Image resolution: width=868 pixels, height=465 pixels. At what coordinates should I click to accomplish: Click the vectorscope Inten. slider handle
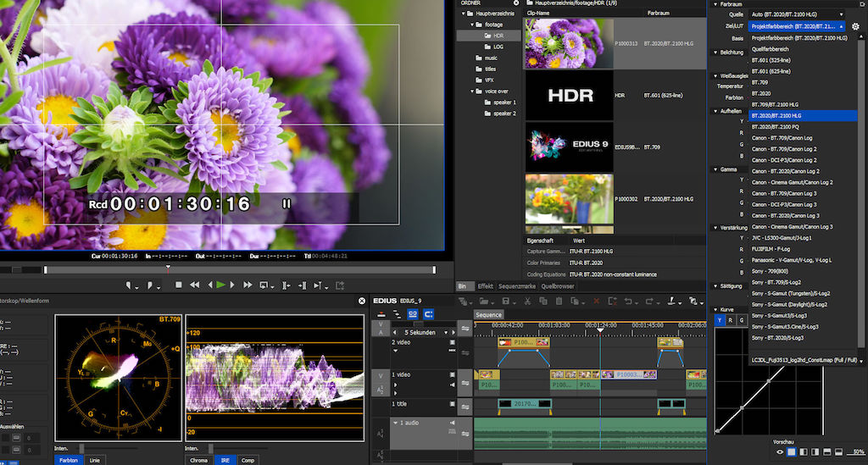pyautogui.click(x=81, y=448)
